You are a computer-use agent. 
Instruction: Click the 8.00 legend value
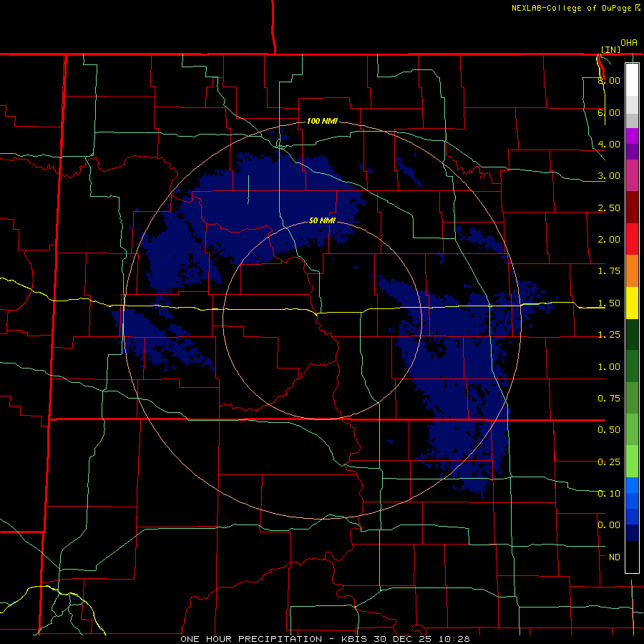tap(609, 80)
